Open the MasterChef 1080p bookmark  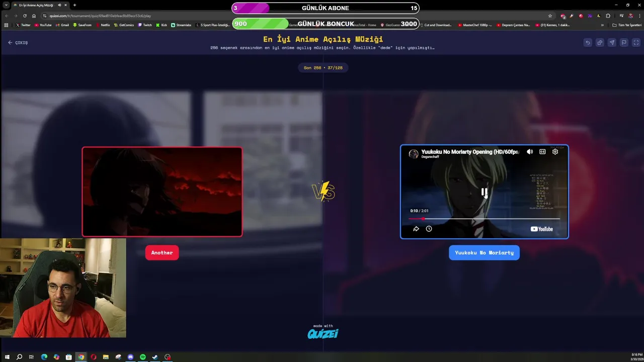(x=475, y=25)
